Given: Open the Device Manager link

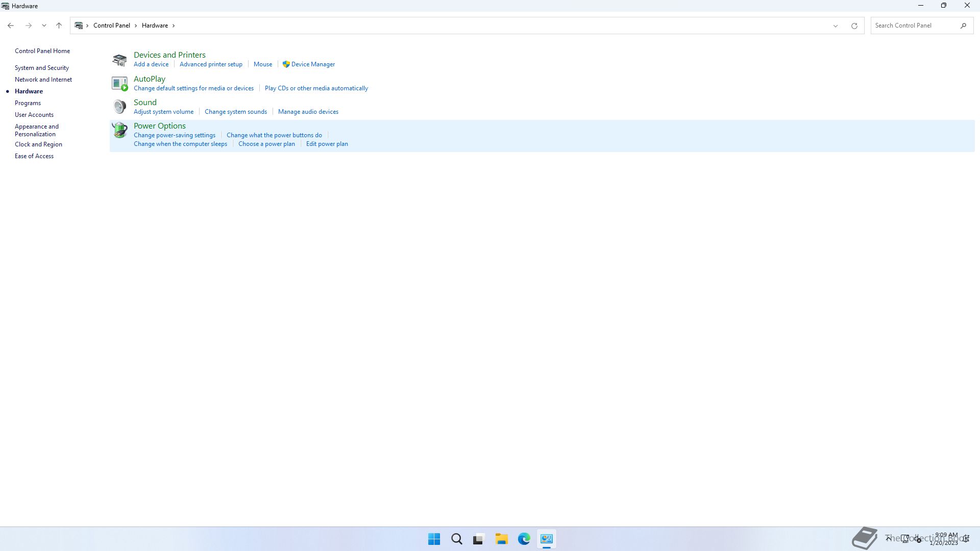Looking at the screenshot, I should click(313, 64).
